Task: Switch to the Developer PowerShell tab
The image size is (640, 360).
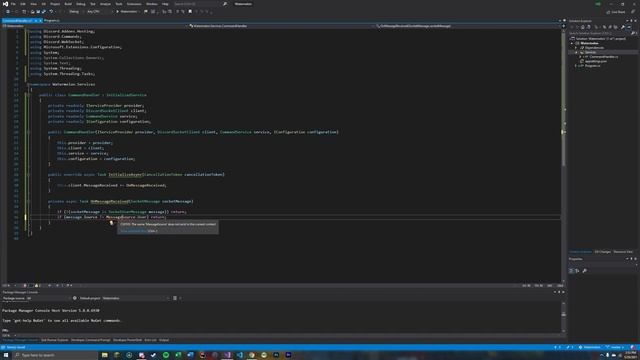Action: (x=127, y=340)
